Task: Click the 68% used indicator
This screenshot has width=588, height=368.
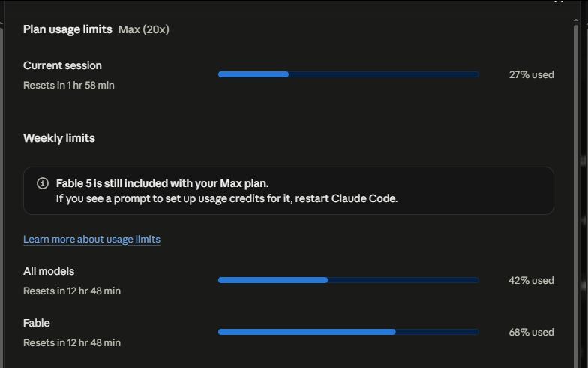Action: (531, 332)
